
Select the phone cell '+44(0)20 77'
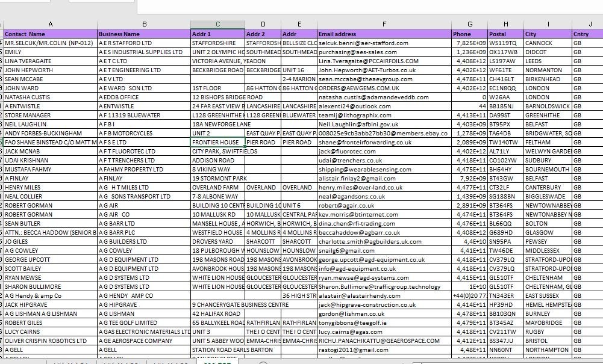click(469, 295)
